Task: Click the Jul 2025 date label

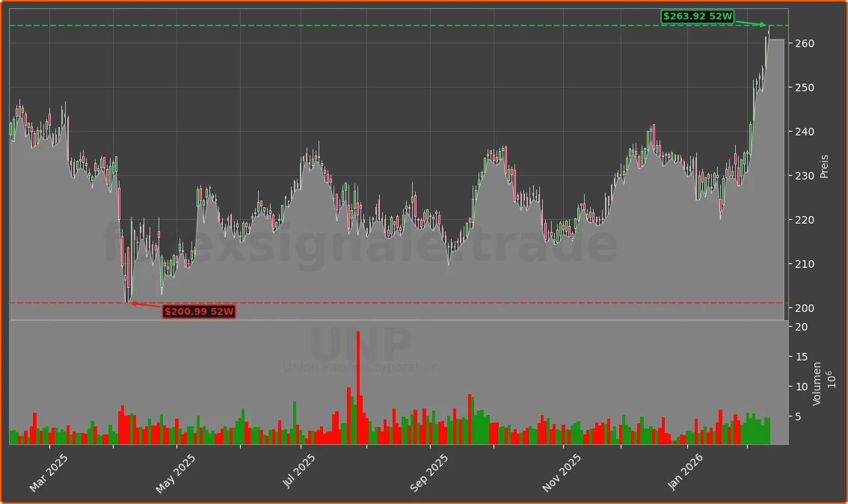Action: pyautogui.click(x=298, y=470)
